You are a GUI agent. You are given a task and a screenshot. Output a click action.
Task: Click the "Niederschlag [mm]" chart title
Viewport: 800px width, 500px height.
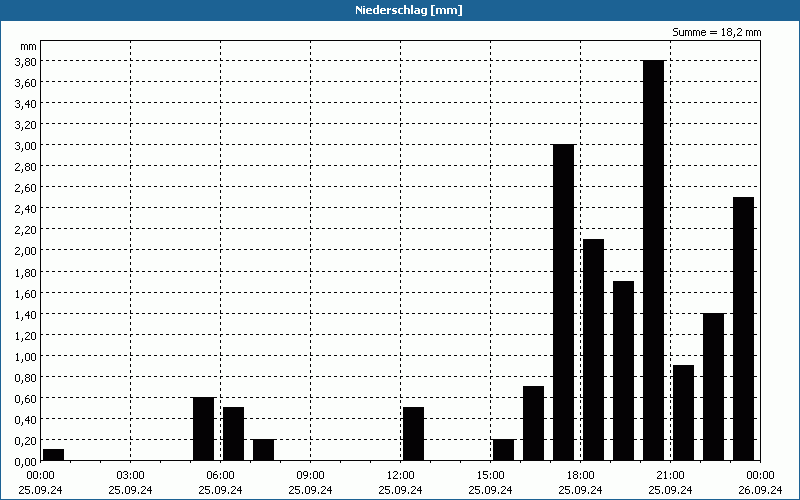pyautogui.click(x=409, y=10)
